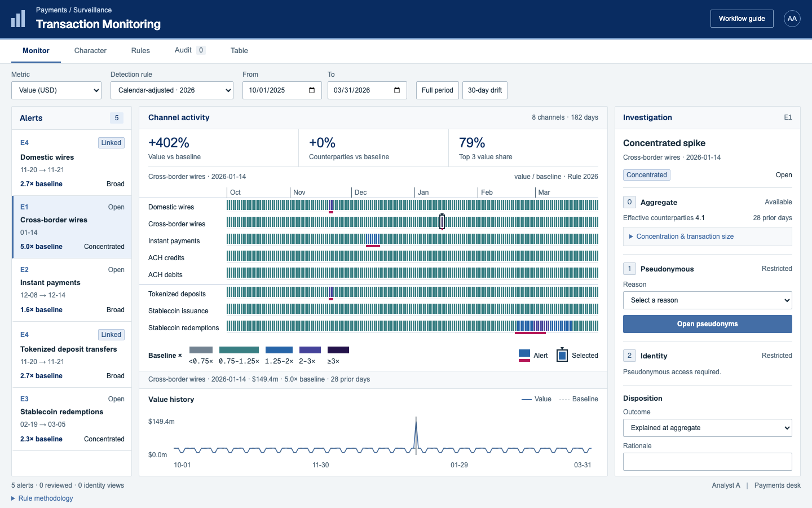Click the '+402%' value vs baseline figure
Viewport: 812px width, 508px height.
(x=169, y=143)
